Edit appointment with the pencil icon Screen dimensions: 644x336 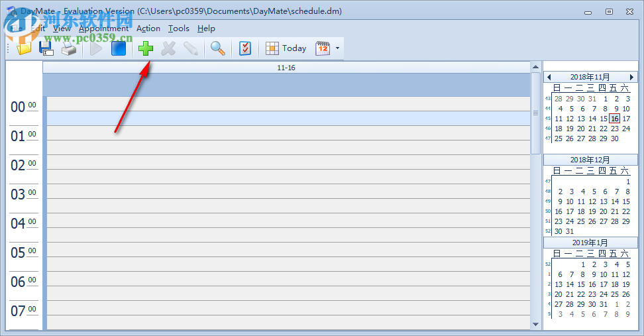coord(191,48)
